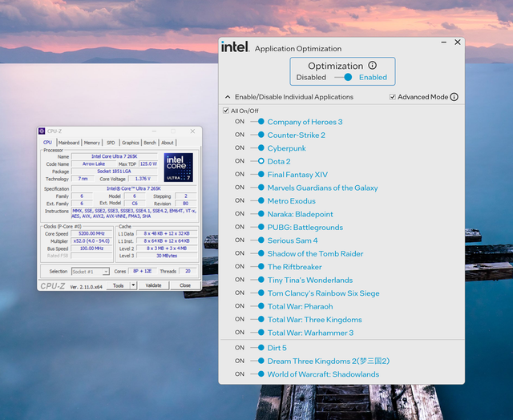The image size is (513, 420).
Task: Toggle the Dota 2 optimization switch
Action: click(257, 161)
